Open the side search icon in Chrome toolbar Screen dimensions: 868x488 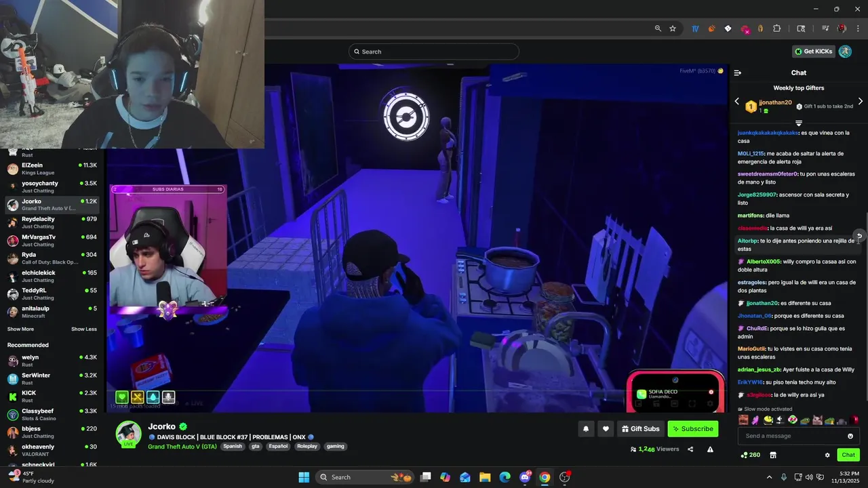point(801,28)
